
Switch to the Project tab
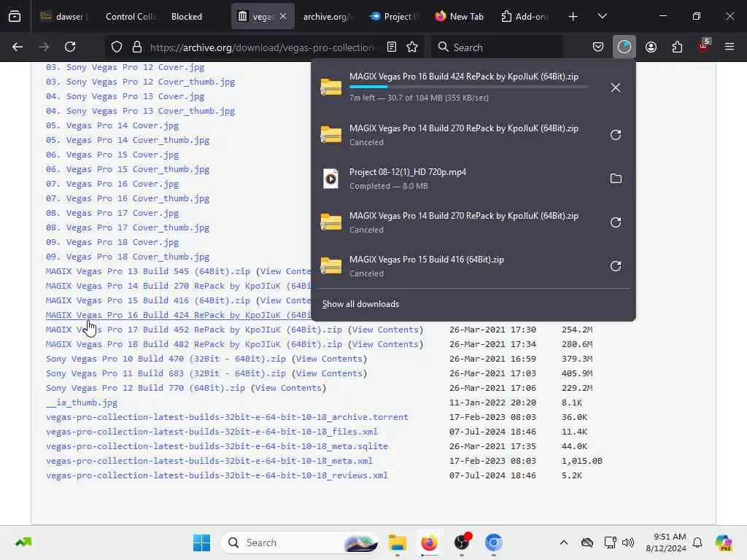click(x=395, y=17)
